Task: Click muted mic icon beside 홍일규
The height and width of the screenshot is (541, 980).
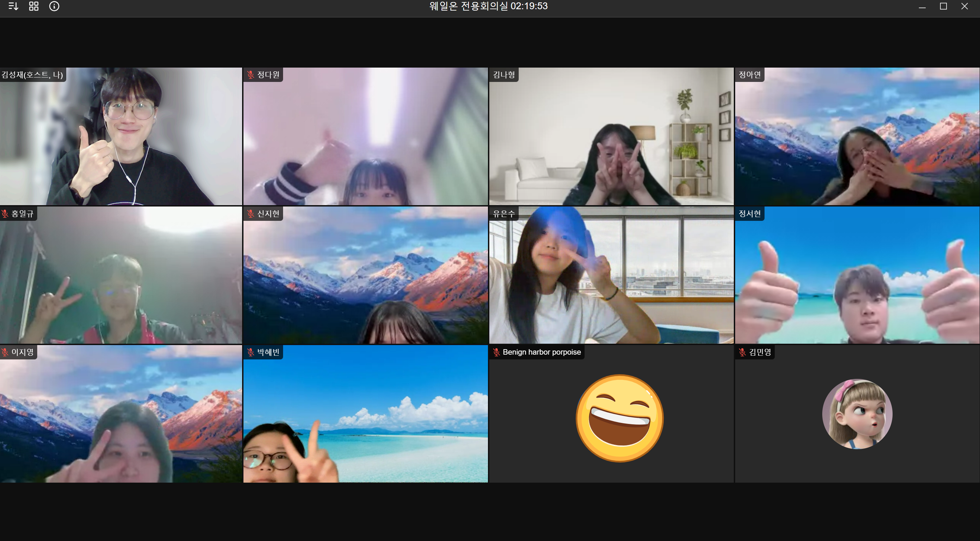Action: point(4,214)
